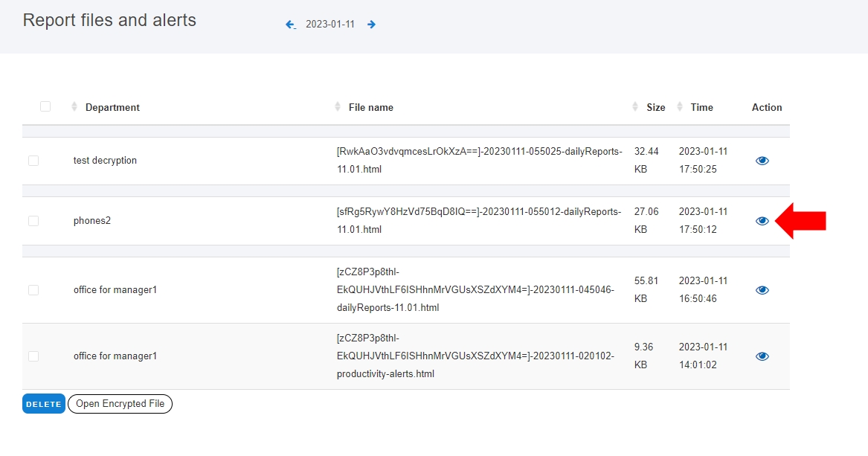Click the 27.06 KB size cell
This screenshot has width=868, height=456.
[x=646, y=221]
